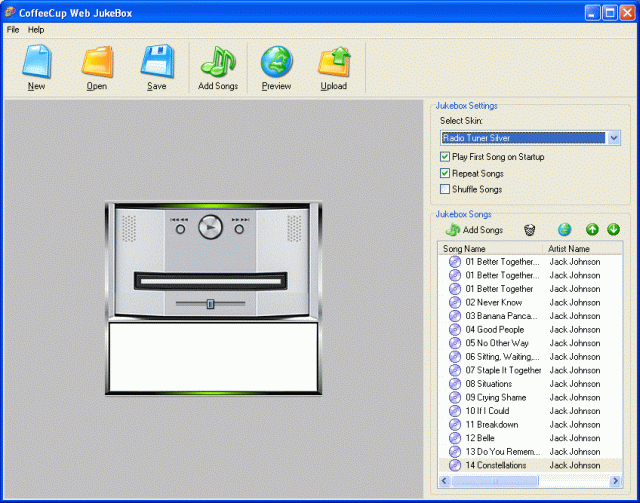Minimize the CoffeeCup Web JukeBox window
This screenshot has height=503, width=640.
(x=592, y=13)
